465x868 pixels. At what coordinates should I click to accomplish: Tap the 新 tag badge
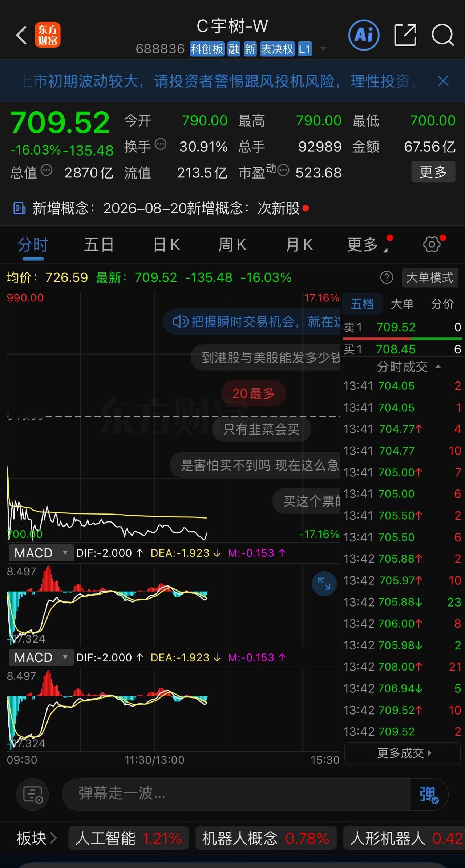250,49
